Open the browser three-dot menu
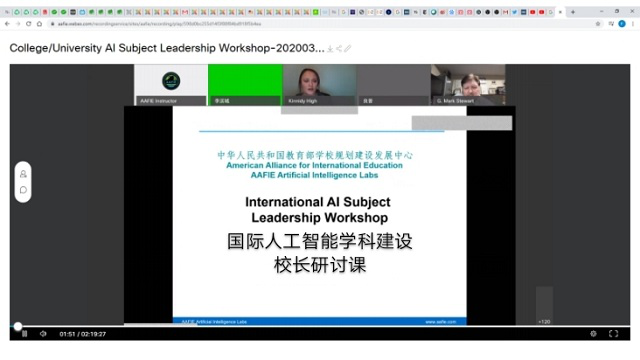The image size is (640, 360). tap(633, 24)
